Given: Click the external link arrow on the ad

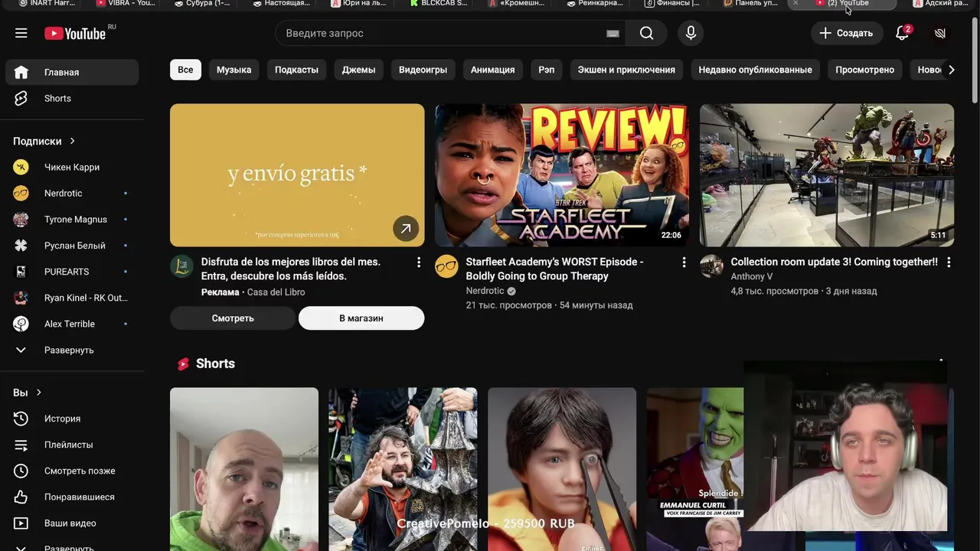Looking at the screenshot, I should click(406, 229).
